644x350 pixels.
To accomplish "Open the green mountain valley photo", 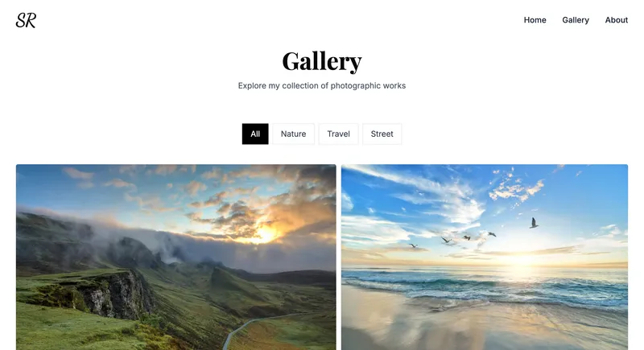I will pos(175,257).
